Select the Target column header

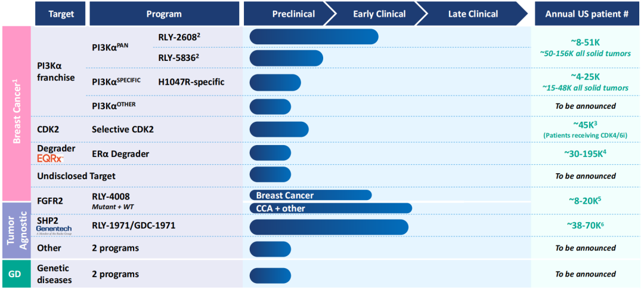pos(61,14)
